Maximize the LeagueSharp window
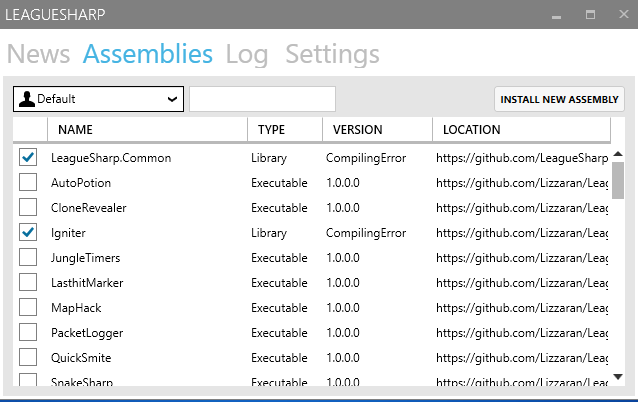 590,15
